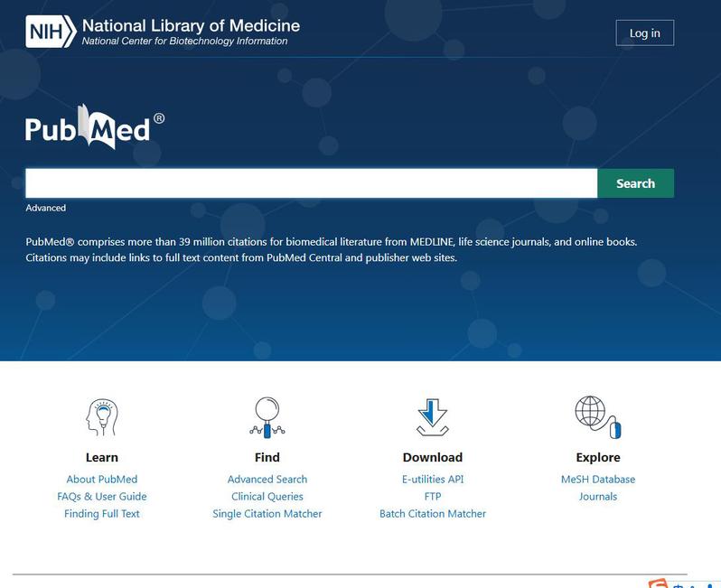Click the Find magnifying glass icon
Image resolution: width=721 pixels, height=588 pixels.
tap(267, 417)
